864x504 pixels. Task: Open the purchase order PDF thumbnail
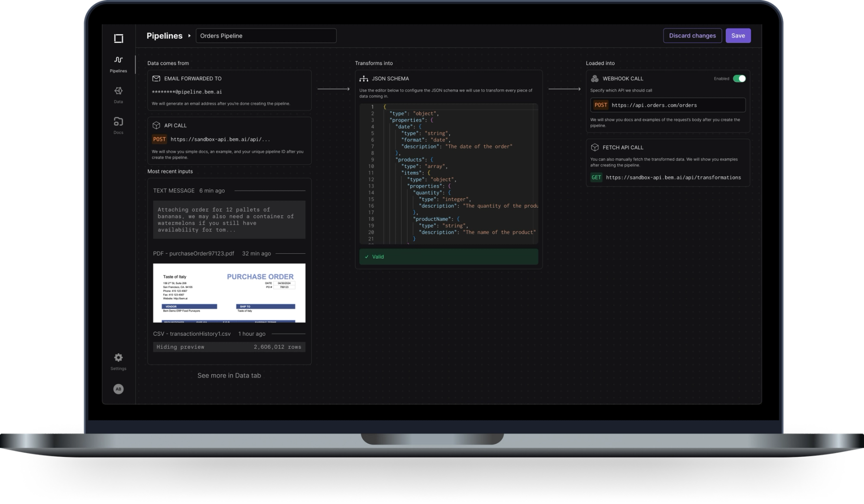(229, 293)
